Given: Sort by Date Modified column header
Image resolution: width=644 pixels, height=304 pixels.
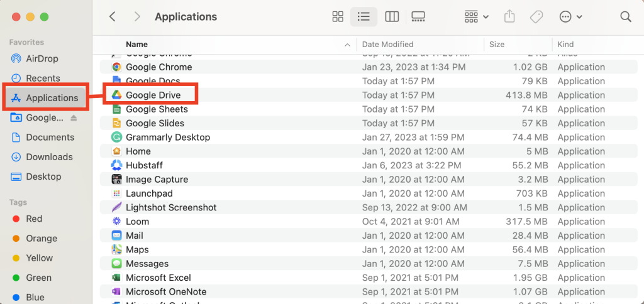Looking at the screenshot, I should (x=387, y=45).
